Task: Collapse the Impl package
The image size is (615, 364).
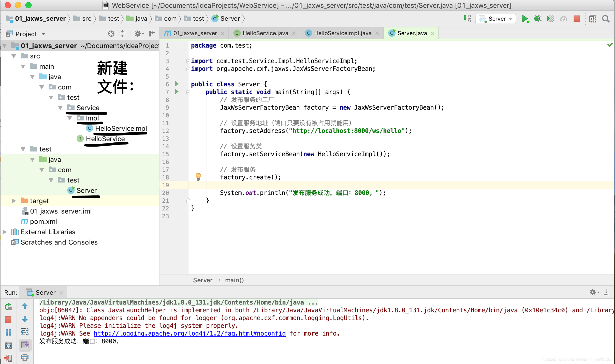Action: click(x=70, y=118)
